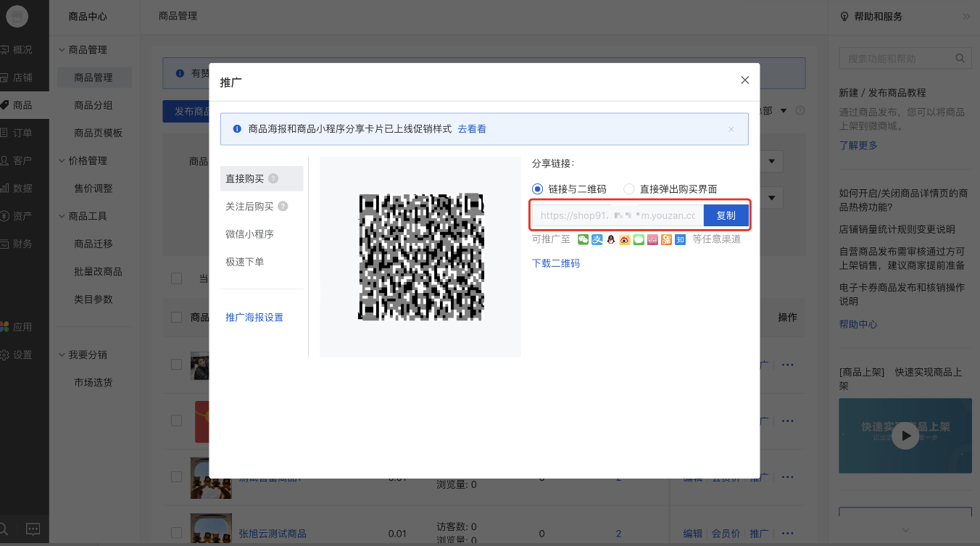
Task: Click the green message bubble channel icon
Action: [x=639, y=239]
